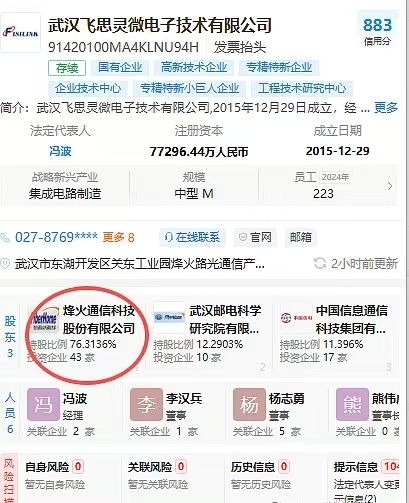Click the phone icon beside 027-8769
Screen dimensions: 409x503
click(5, 237)
